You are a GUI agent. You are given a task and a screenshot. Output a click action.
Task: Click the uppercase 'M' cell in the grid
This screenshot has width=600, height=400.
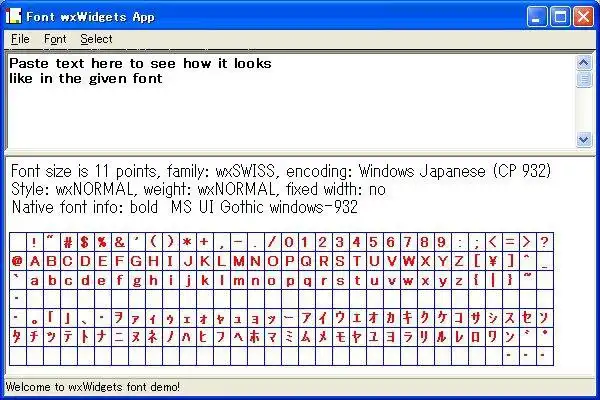pos(239,261)
